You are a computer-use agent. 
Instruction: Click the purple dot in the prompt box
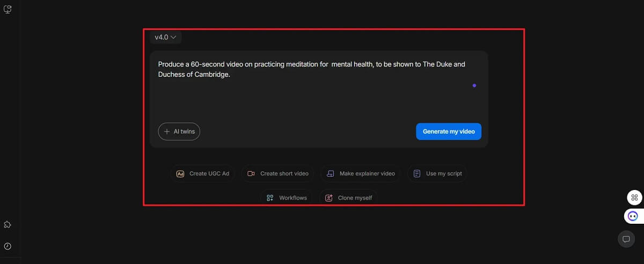tap(474, 85)
